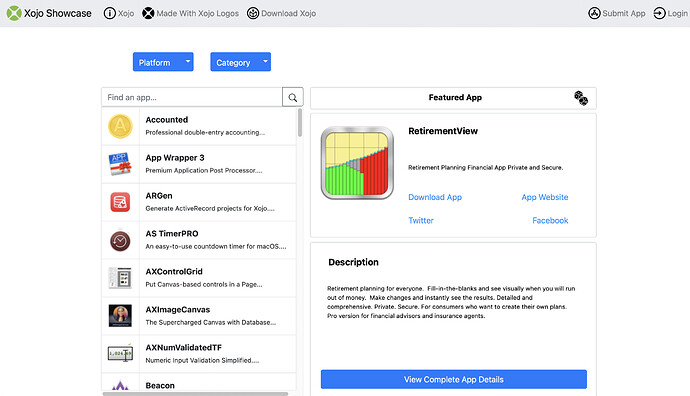This screenshot has width=690, height=396.
Task: Open the Category dropdown
Action: (x=241, y=62)
